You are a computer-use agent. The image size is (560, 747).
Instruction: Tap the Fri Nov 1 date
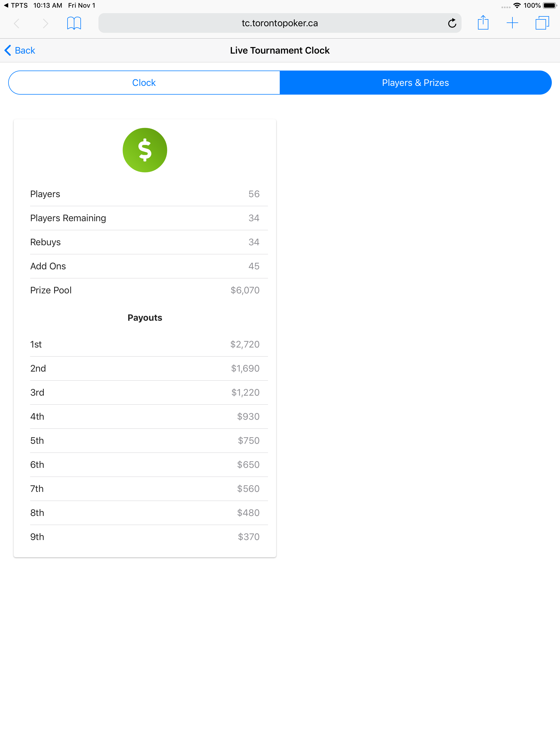(82, 5)
